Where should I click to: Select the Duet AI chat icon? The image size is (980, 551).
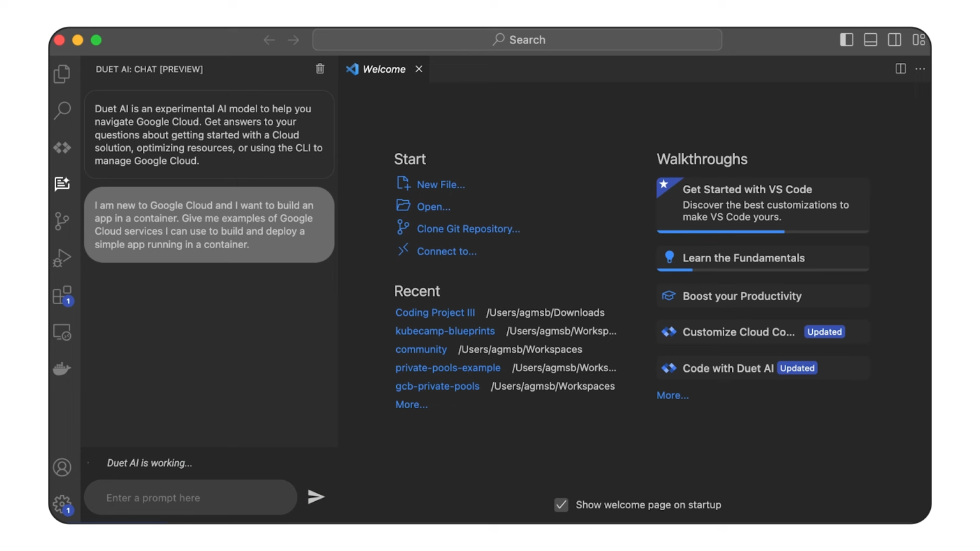(62, 184)
